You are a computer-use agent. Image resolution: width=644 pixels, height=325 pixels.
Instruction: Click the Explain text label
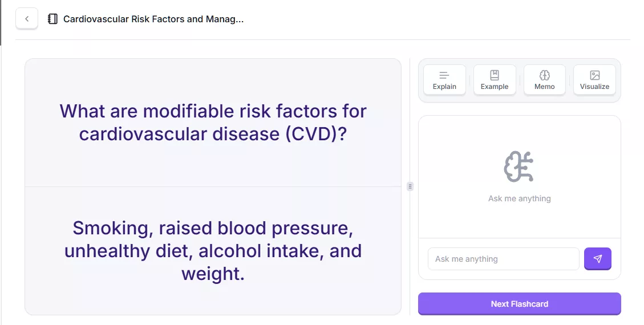(444, 87)
